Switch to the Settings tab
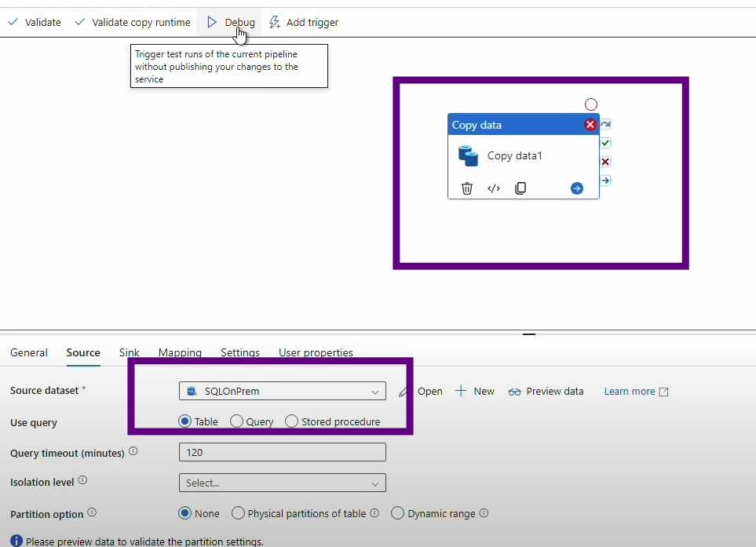The height and width of the screenshot is (547, 756). point(240,352)
